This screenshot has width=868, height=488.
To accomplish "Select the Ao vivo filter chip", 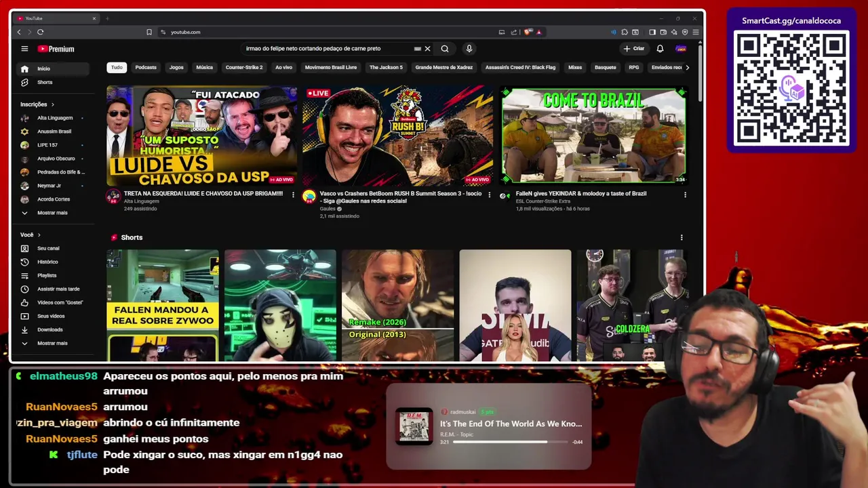I will (283, 67).
